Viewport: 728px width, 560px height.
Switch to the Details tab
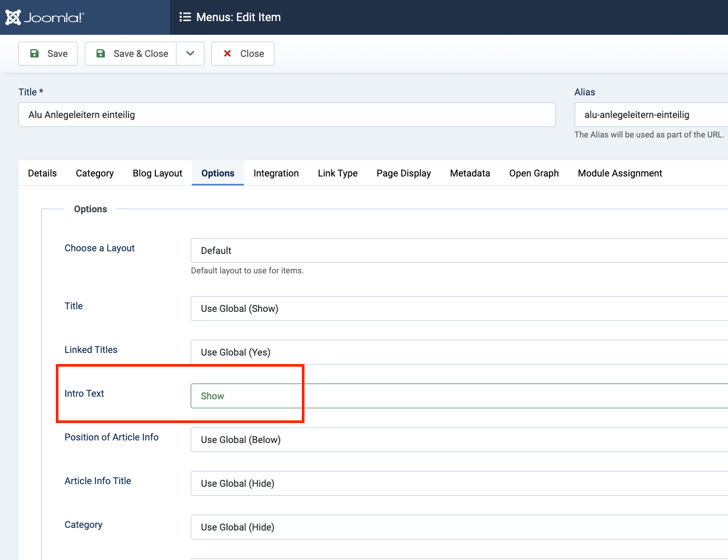(x=42, y=173)
